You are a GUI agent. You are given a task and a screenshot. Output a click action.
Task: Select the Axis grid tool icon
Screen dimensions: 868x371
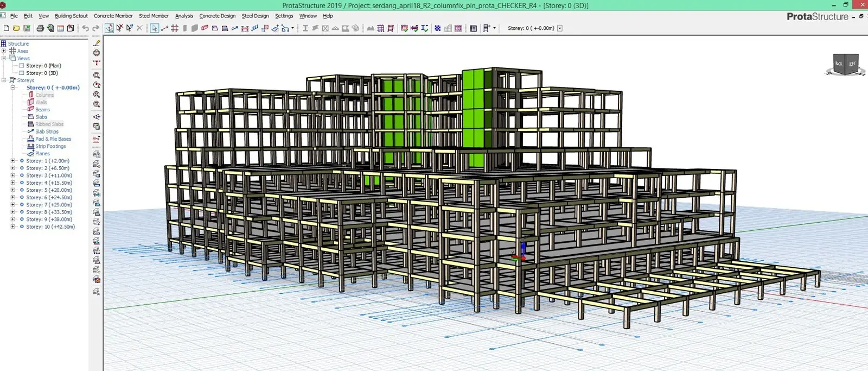175,28
